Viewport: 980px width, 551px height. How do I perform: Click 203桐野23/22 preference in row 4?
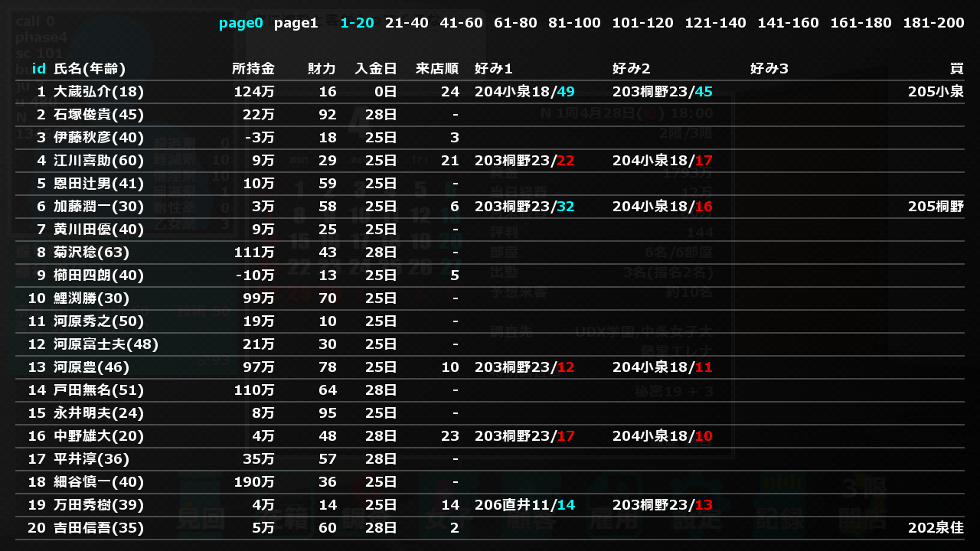click(524, 161)
